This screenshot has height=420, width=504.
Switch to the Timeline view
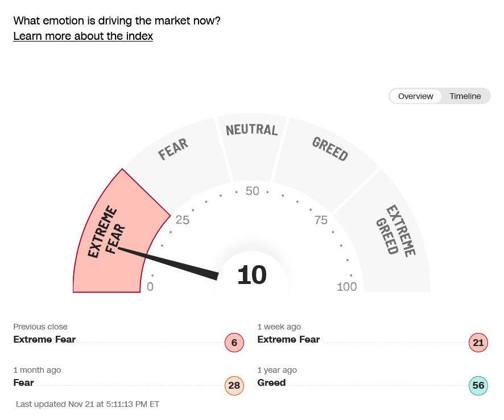click(x=465, y=96)
